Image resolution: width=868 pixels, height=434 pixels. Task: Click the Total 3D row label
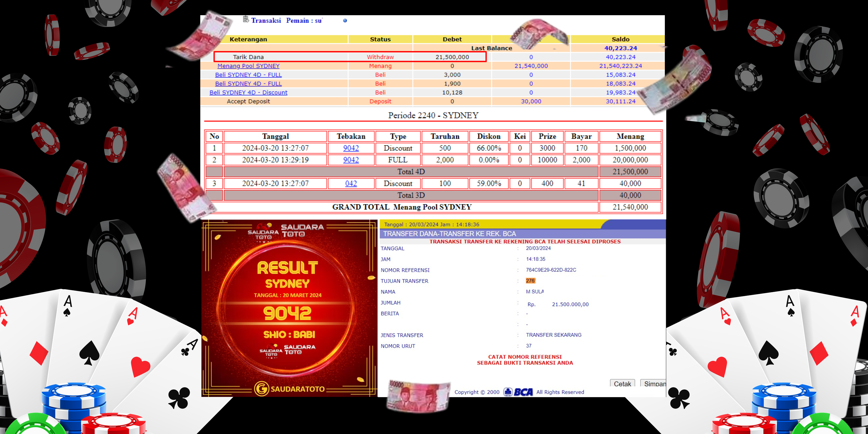411,195
